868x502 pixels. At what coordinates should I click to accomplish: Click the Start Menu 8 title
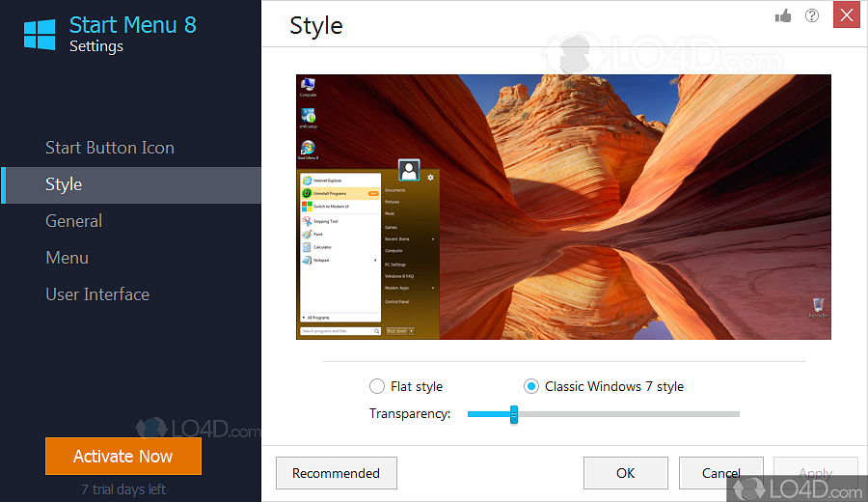[133, 25]
